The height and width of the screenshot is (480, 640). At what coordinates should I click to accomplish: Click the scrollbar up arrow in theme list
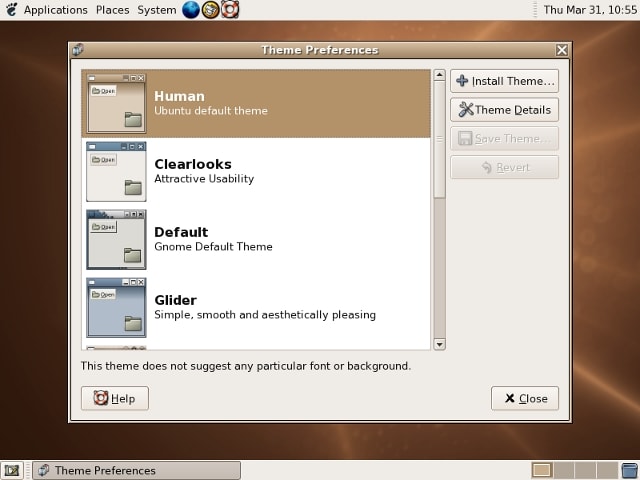pyautogui.click(x=439, y=75)
